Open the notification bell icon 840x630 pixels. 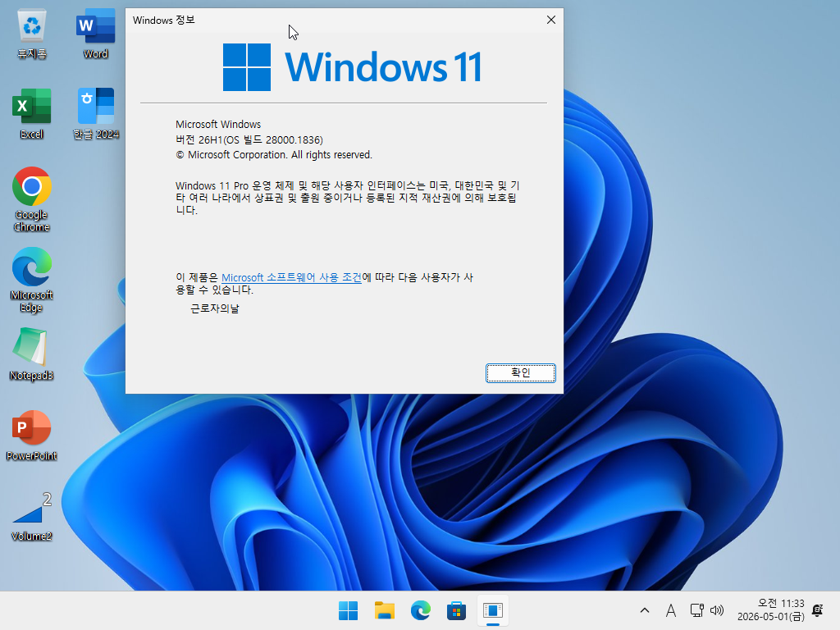pos(818,610)
